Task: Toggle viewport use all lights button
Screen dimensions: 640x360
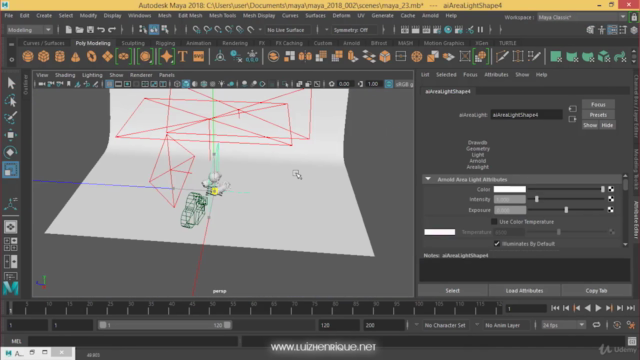Action: point(222,84)
